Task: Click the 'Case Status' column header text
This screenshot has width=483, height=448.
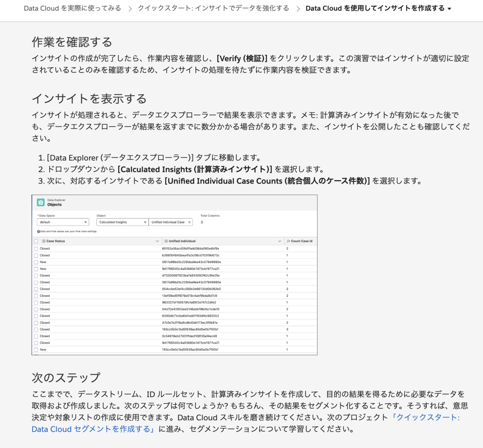Action: [x=56, y=241]
